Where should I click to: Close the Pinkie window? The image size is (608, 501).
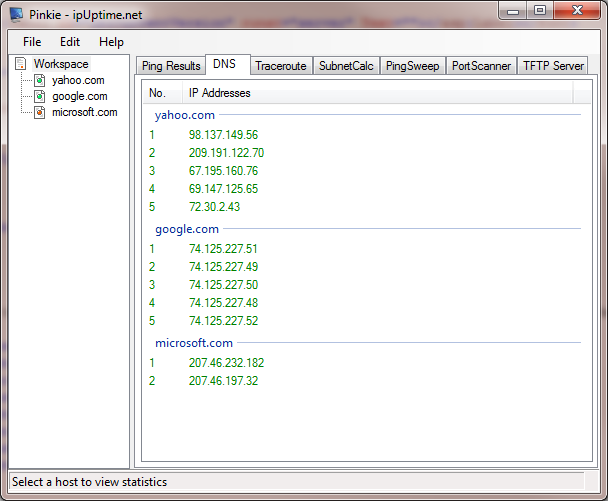point(577,11)
